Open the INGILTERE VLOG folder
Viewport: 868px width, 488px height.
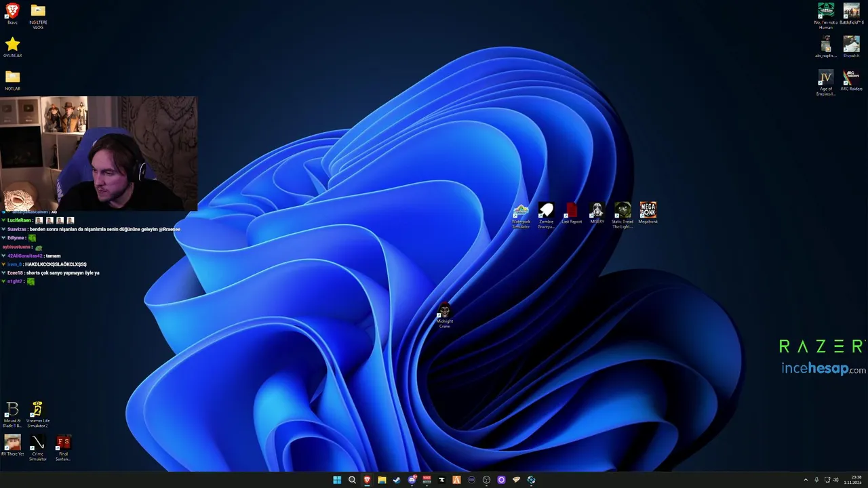[38, 16]
